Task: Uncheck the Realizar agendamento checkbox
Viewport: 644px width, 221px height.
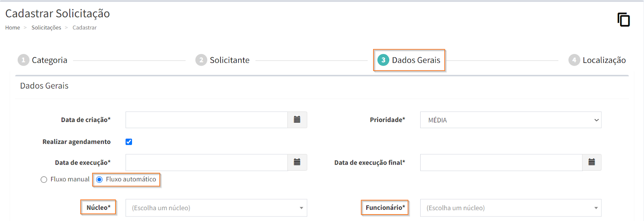Action: click(129, 142)
